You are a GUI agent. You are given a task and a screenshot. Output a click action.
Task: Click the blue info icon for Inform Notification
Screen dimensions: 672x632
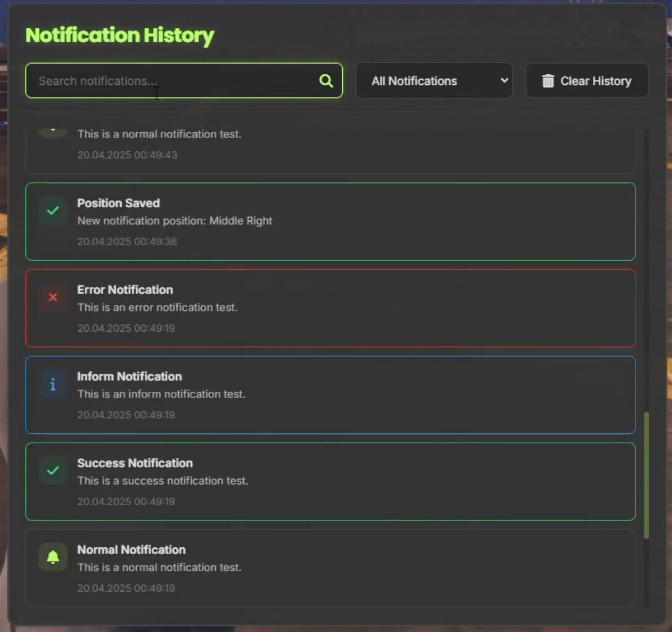53,384
